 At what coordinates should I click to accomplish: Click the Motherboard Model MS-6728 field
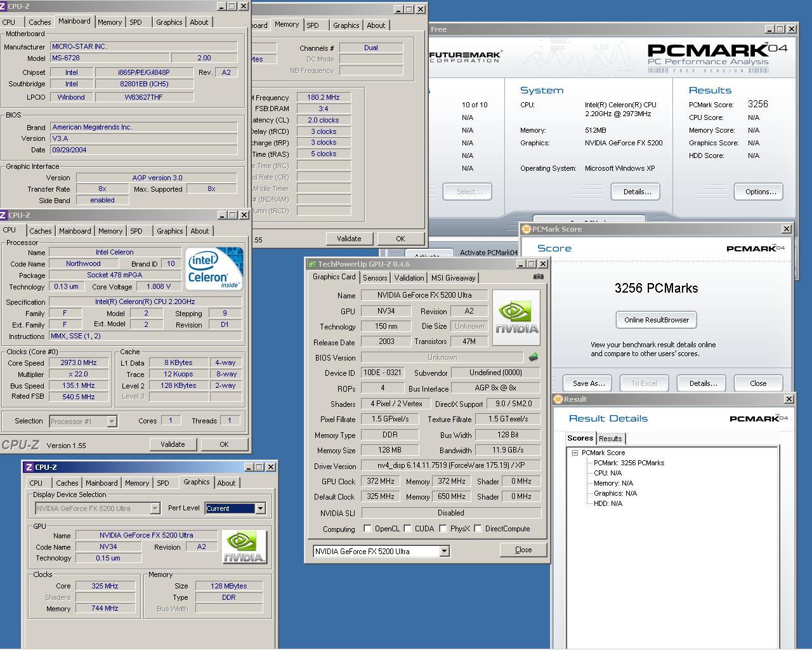tap(110, 58)
